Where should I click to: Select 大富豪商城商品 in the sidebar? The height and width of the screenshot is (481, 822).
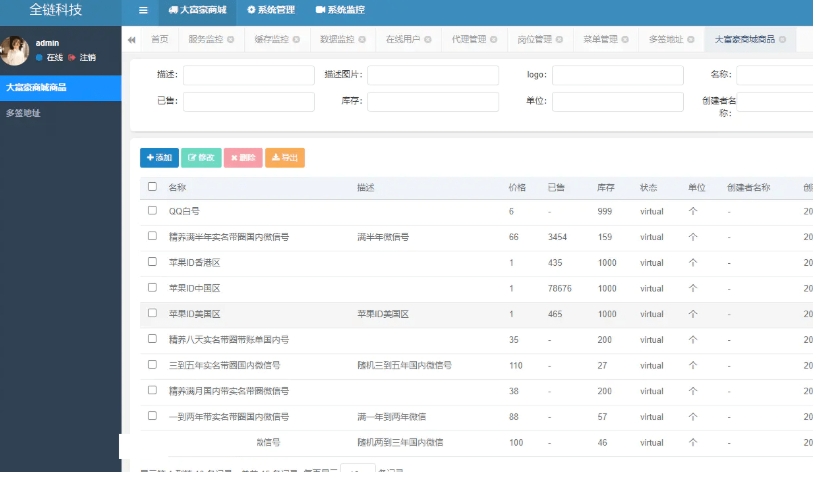[61, 88]
